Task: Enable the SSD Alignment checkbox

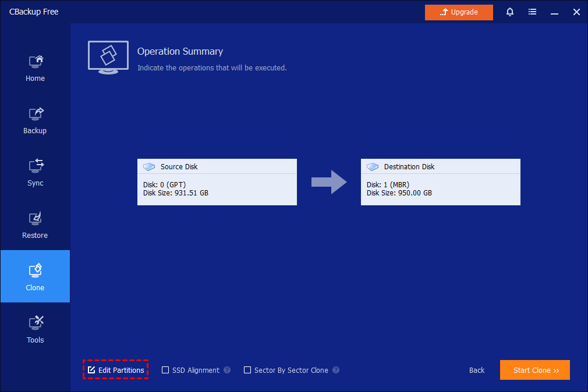Action: click(x=165, y=370)
